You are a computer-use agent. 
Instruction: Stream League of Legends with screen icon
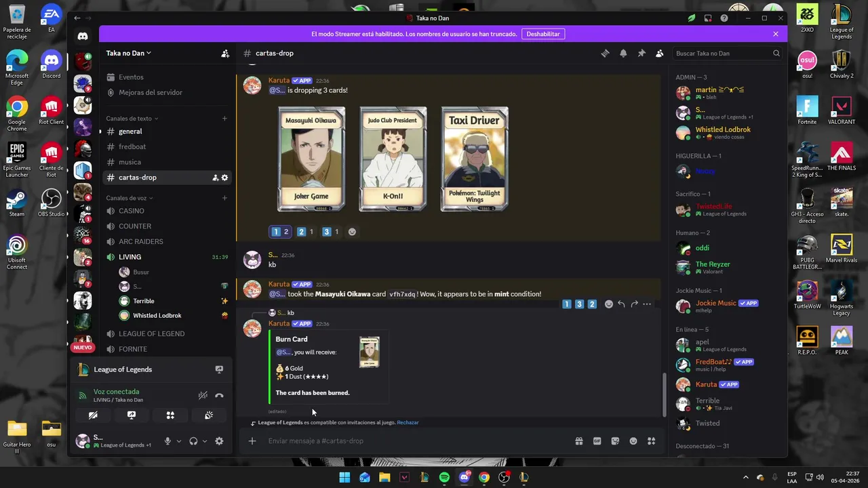(x=219, y=369)
